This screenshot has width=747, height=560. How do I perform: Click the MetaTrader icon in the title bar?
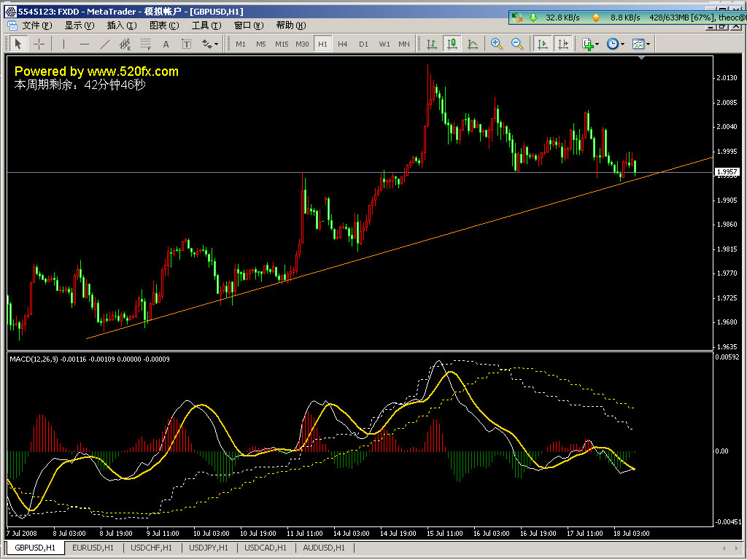pyautogui.click(x=10, y=11)
